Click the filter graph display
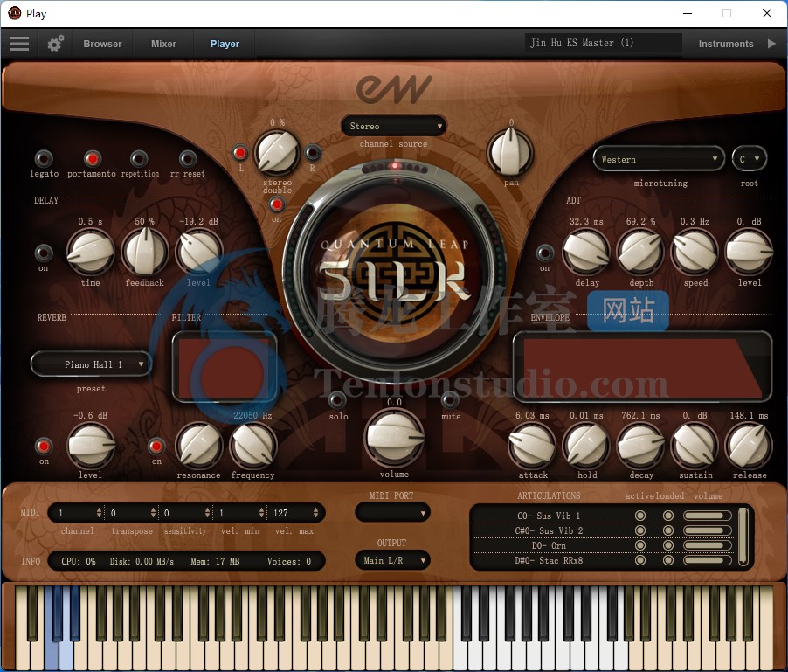The width and height of the screenshot is (788, 672). pos(225,366)
